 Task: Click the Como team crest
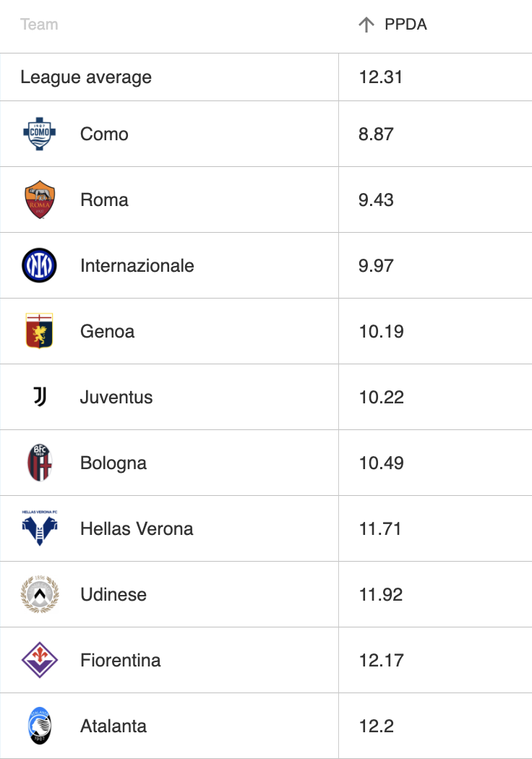[40, 134]
